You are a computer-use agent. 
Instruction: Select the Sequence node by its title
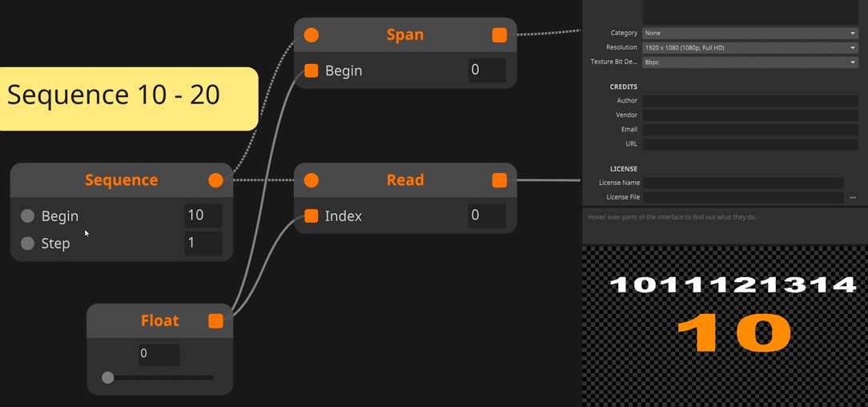(x=121, y=180)
